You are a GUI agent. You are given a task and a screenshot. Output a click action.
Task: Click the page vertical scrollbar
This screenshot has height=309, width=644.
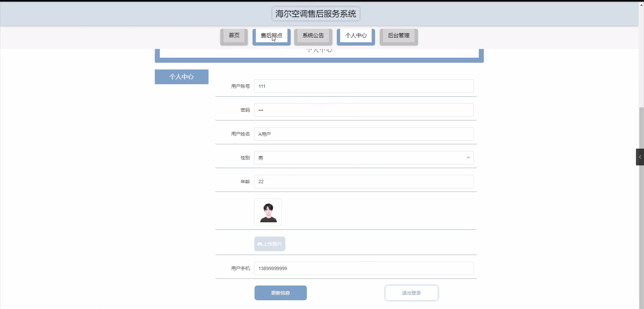click(641, 208)
